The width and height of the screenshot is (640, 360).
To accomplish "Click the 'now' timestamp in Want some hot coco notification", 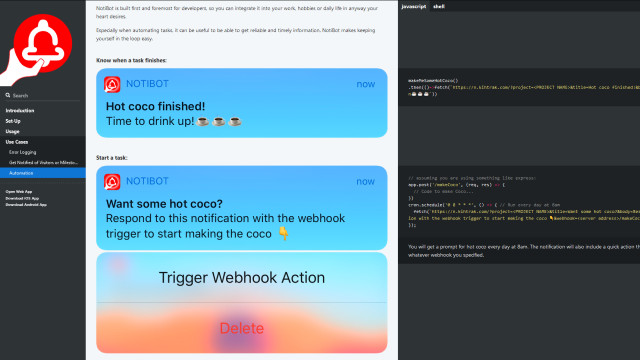I will [365, 182].
